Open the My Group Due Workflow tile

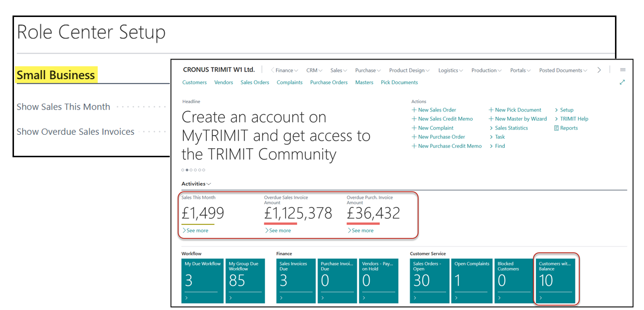click(x=245, y=280)
